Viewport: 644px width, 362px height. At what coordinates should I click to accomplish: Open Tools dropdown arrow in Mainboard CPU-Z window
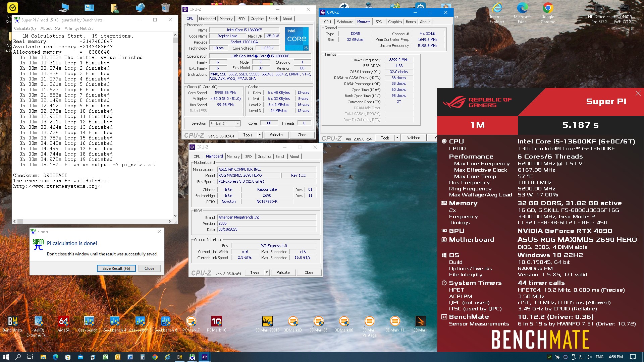pos(267,273)
